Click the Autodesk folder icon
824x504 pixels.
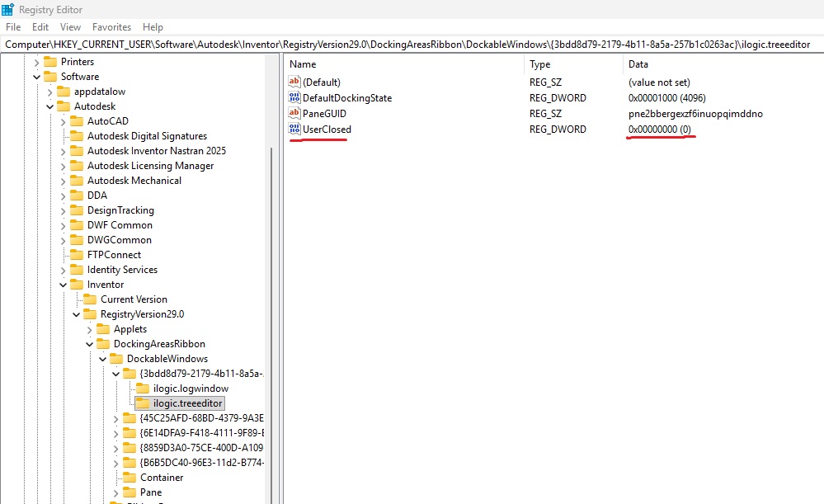[x=64, y=106]
